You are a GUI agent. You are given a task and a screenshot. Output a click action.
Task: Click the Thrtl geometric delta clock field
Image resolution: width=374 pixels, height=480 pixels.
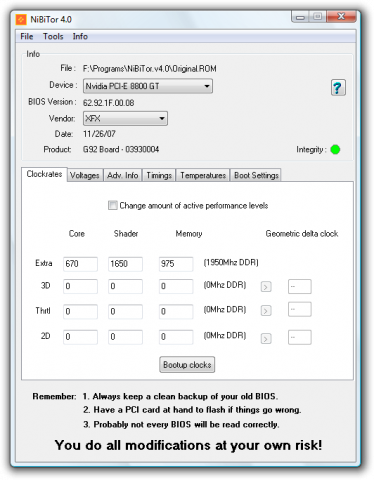pos(300,309)
